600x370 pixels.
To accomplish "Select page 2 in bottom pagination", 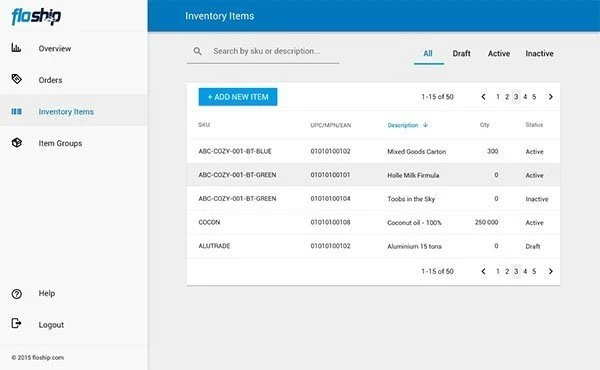I will point(507,271).
